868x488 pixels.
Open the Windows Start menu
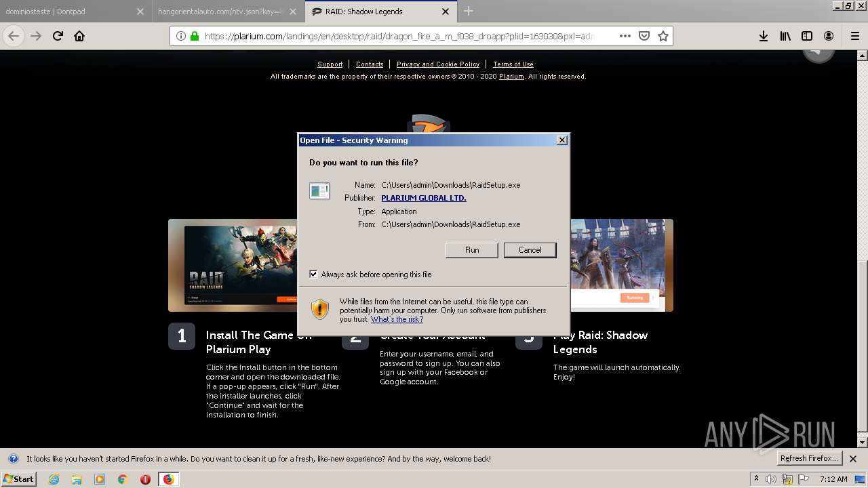(19, 479)
